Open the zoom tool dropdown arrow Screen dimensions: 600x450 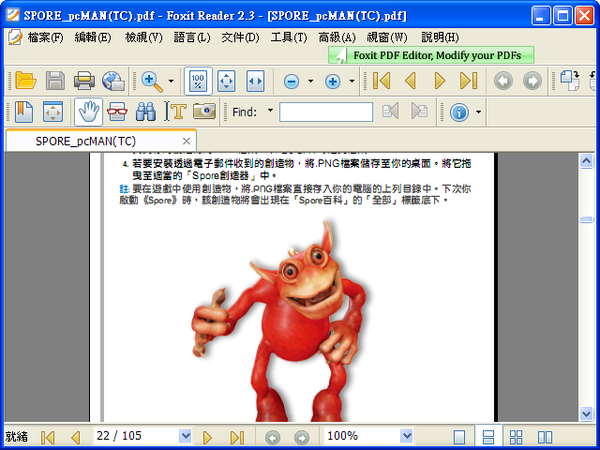171,81
